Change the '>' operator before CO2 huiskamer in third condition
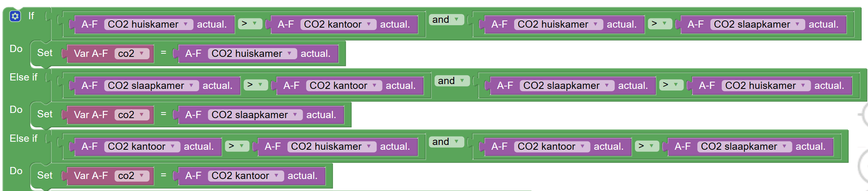 (x=237, y=146)
